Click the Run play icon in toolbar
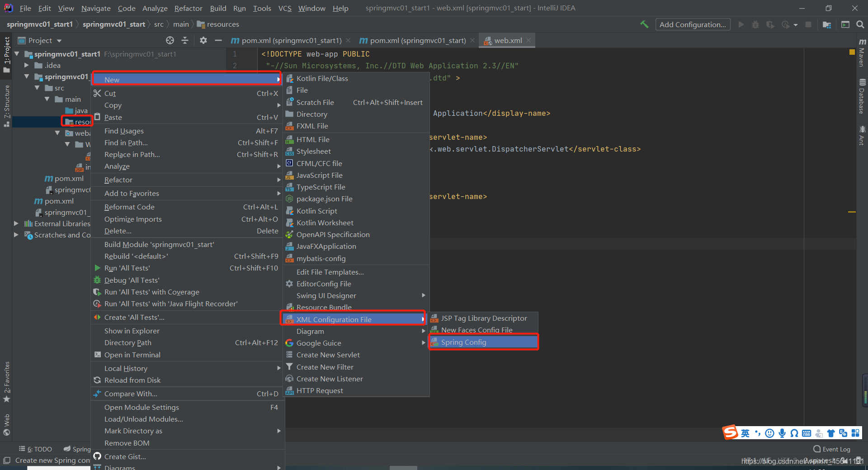The image size is (868, 470). pyautogui.click(x=741, y=24)
